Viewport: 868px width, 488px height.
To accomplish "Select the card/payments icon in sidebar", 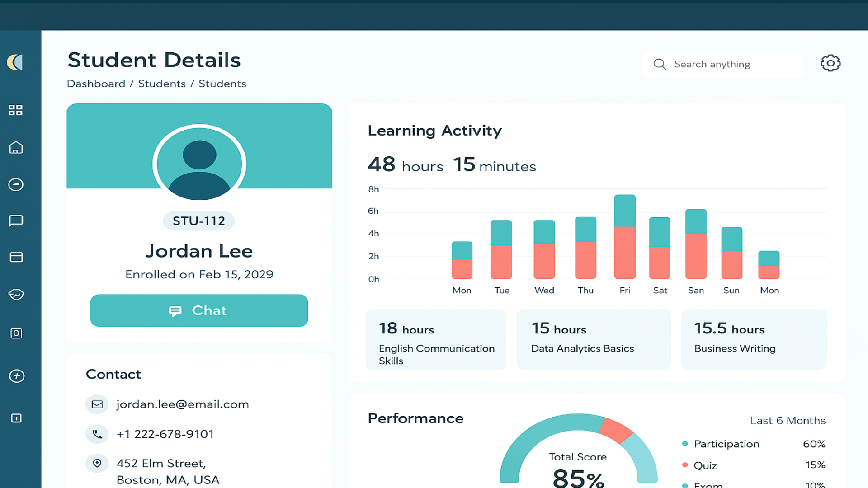I will click(16, 258).
